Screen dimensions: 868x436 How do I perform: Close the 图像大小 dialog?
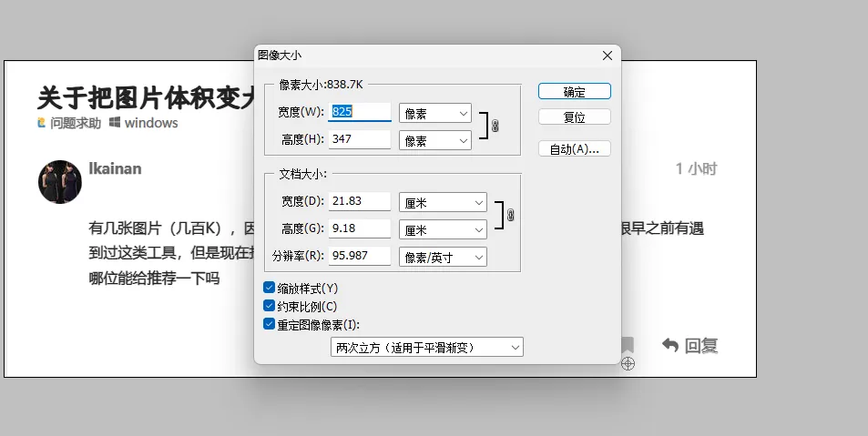coord(608,56)
